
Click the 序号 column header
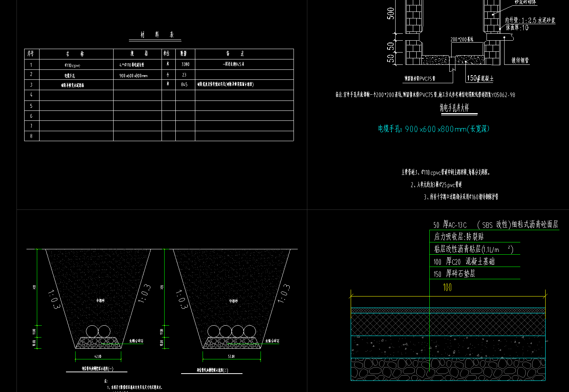pyautogui.click(x=31, y=54)
